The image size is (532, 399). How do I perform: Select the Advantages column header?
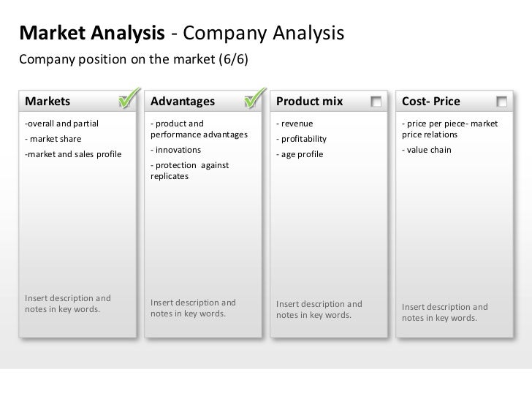point(182,101)
